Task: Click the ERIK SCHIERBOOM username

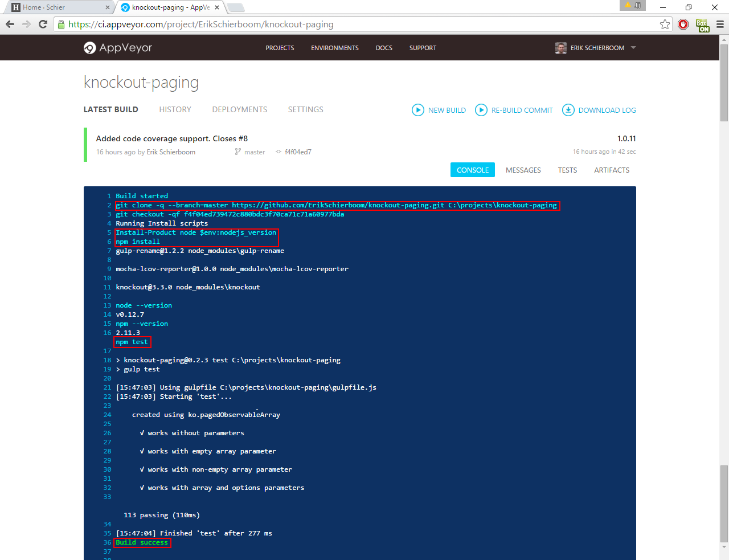Action: 597,48
